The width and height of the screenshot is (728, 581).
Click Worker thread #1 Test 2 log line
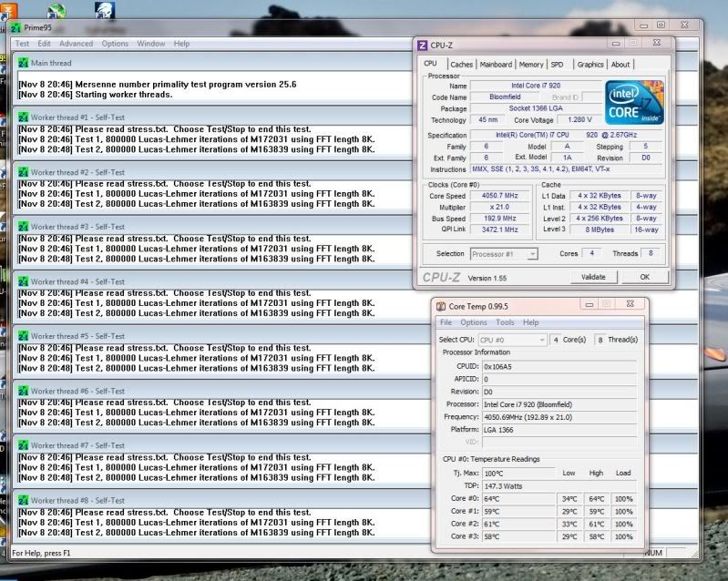pos(197,149)
